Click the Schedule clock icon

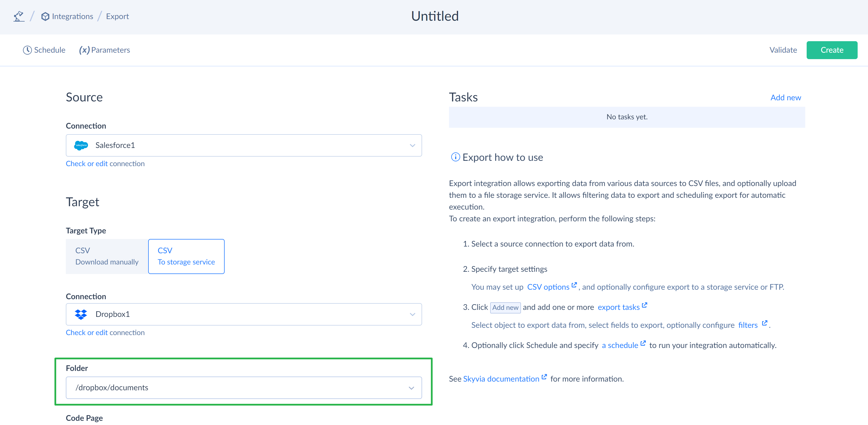coord(27,50)
